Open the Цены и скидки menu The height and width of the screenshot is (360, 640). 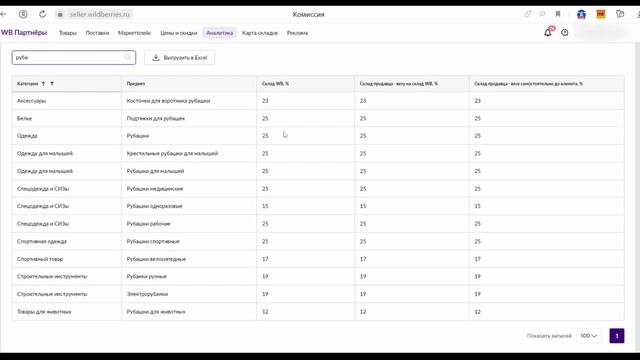pos(179,33)
